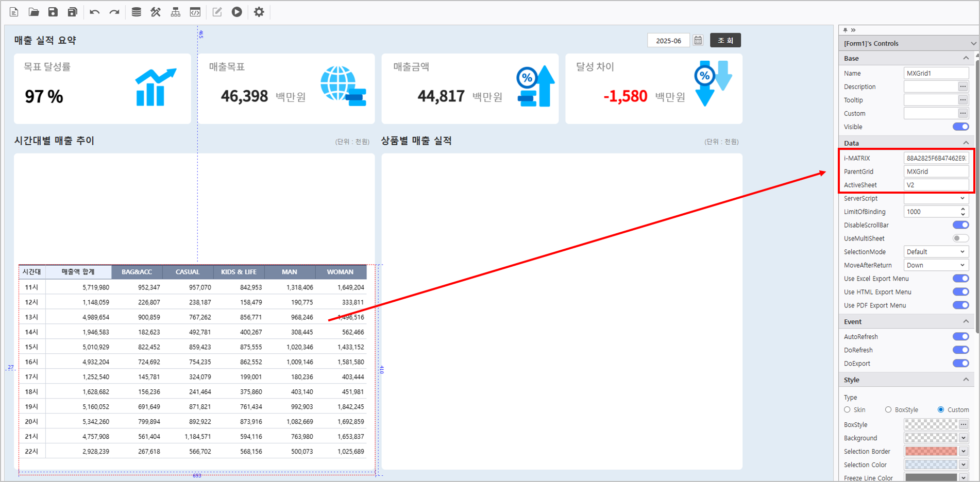Select the BoxStyle radio button
Image resolution: width=980 pixels, height=482 pixels.
[888, 410]
